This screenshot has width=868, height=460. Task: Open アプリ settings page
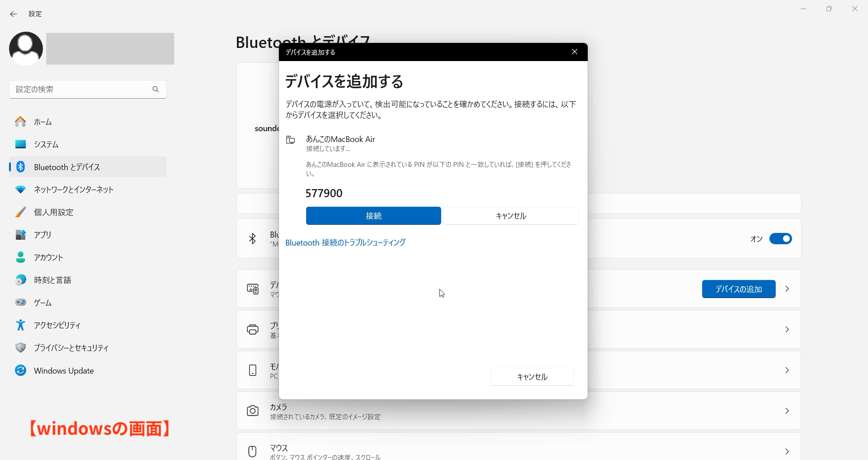(x=88, y=235)
